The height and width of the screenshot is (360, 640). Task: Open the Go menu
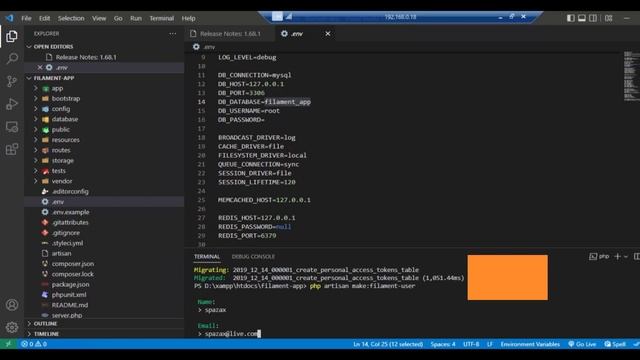point(118,18)
